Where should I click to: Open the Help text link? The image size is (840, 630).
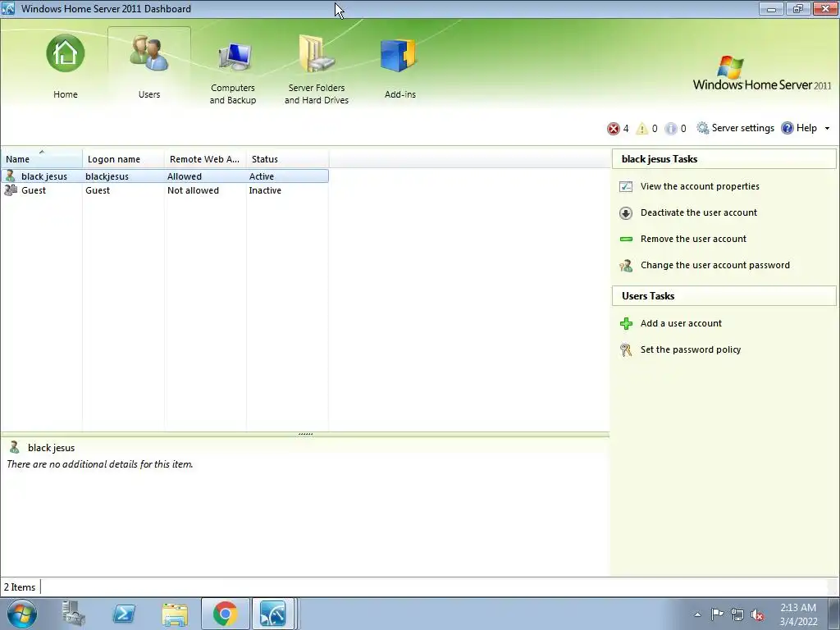point(806,128)
